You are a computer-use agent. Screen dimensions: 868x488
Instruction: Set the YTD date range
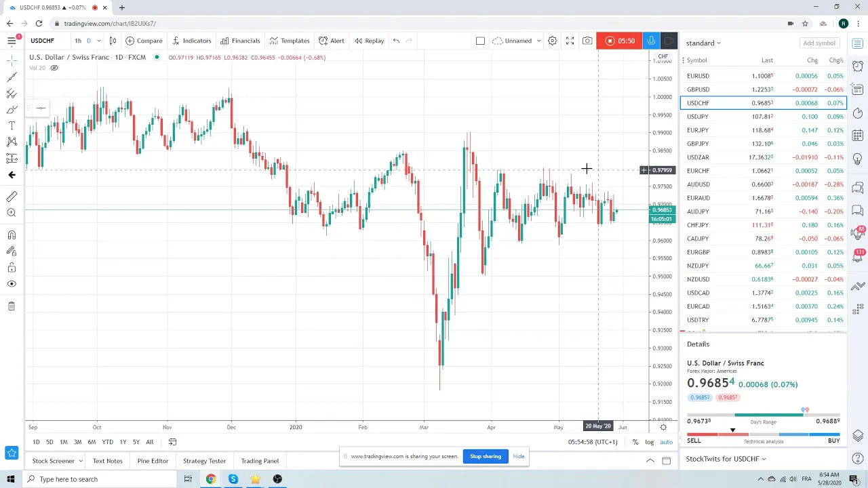tap(107, 442)
